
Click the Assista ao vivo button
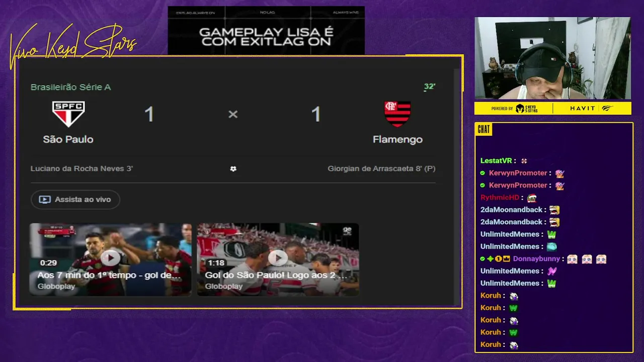point(75,200)
